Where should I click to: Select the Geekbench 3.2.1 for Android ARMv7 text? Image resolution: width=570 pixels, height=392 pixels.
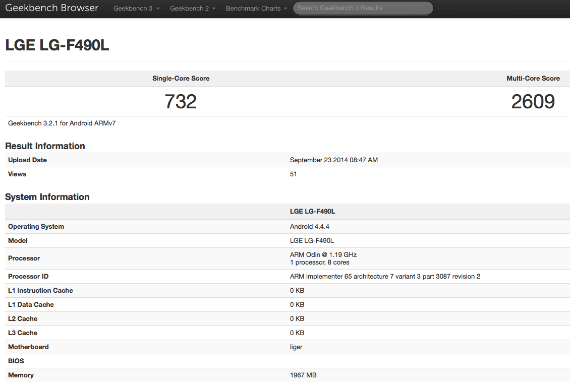pos(62,123)
